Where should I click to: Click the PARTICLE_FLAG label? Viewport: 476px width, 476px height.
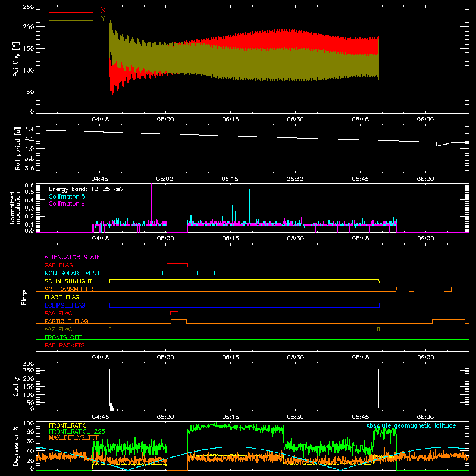67,321
